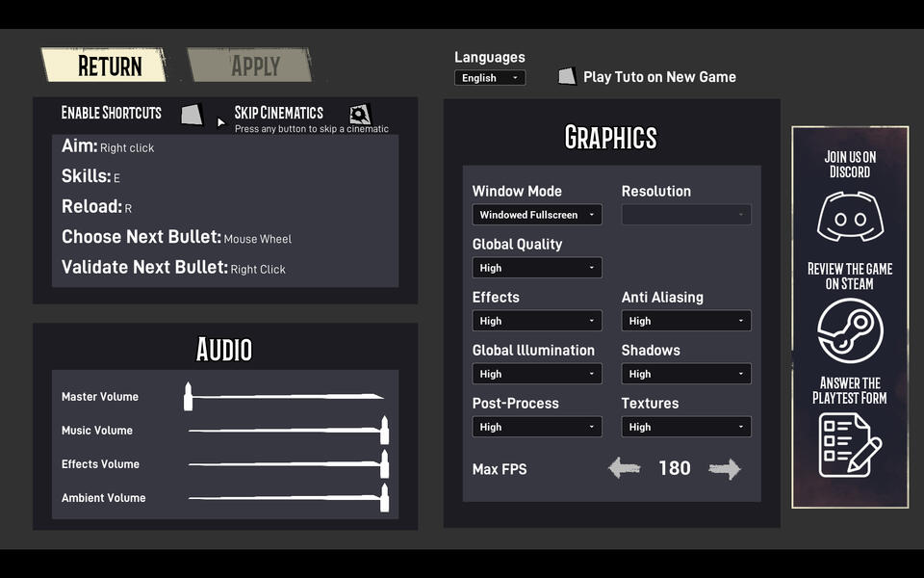Expand the Global Quality dropdown
Image resolution: width=924 pixels, height=578 pixels.
536,267
